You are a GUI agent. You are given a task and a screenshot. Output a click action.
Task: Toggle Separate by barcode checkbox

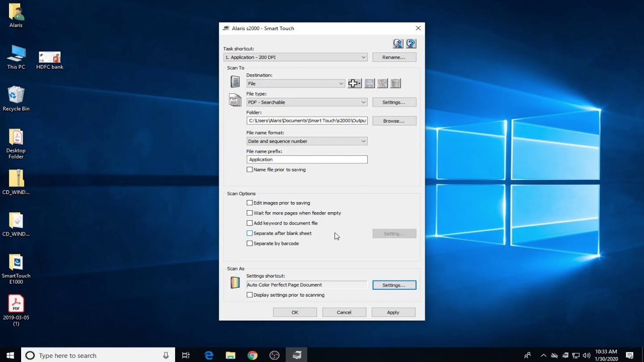point(250,243)
